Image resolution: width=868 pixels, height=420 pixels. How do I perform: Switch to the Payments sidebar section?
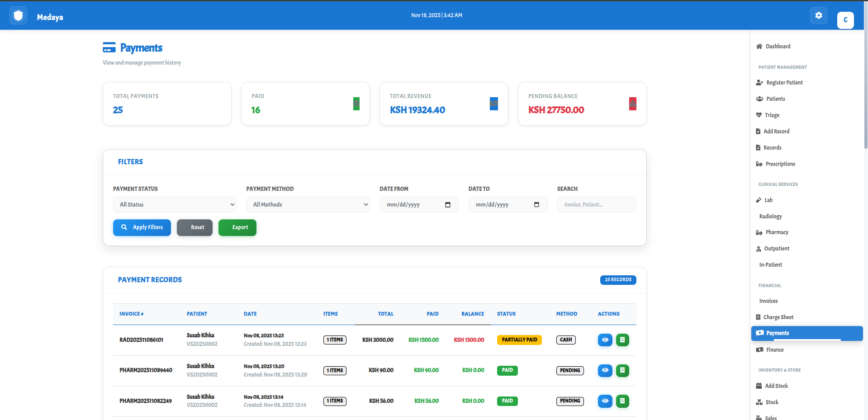(778, 333)
